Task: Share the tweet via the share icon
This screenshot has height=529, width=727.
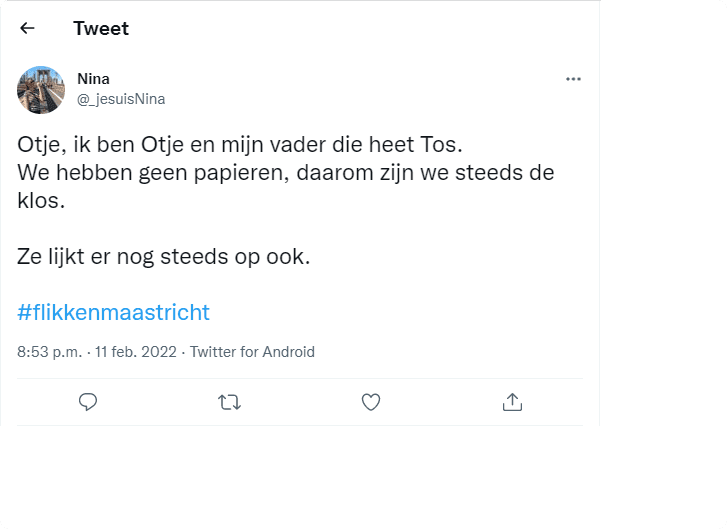Action: [x=512, y=402]
